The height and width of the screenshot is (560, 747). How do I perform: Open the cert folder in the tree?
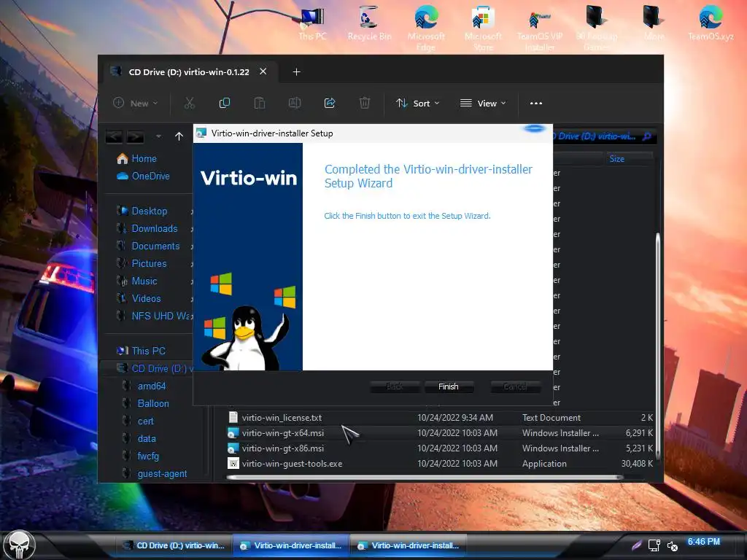145,421
